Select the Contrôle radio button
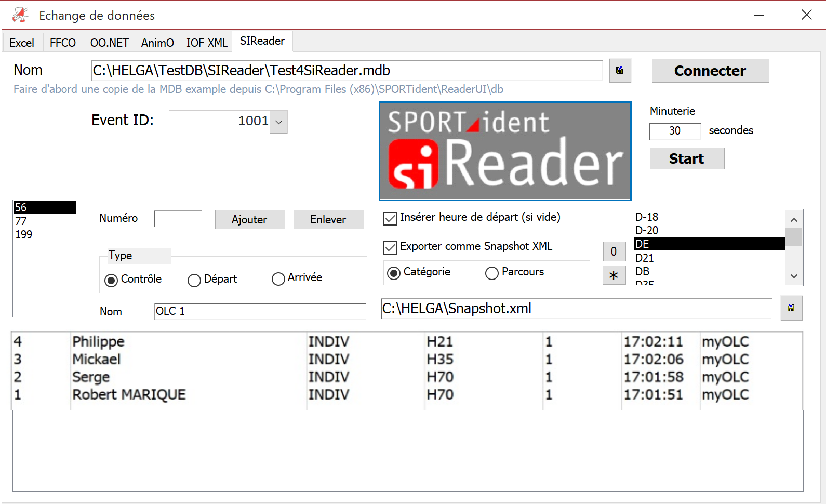 [x=111, y=281]
